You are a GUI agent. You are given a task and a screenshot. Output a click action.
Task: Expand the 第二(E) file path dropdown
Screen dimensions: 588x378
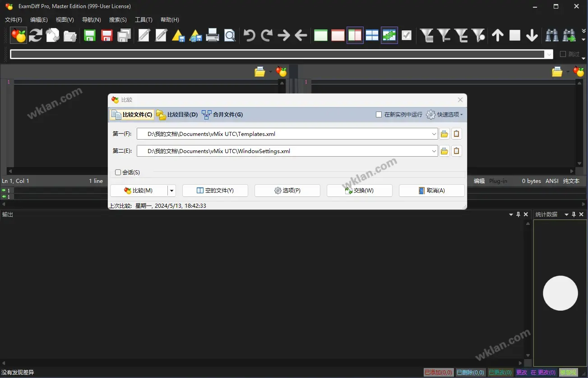[434, 151]
